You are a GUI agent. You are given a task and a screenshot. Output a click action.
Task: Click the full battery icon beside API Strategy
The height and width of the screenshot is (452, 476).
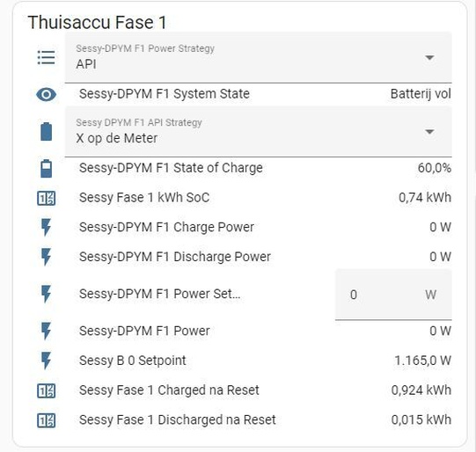(46, 131)
